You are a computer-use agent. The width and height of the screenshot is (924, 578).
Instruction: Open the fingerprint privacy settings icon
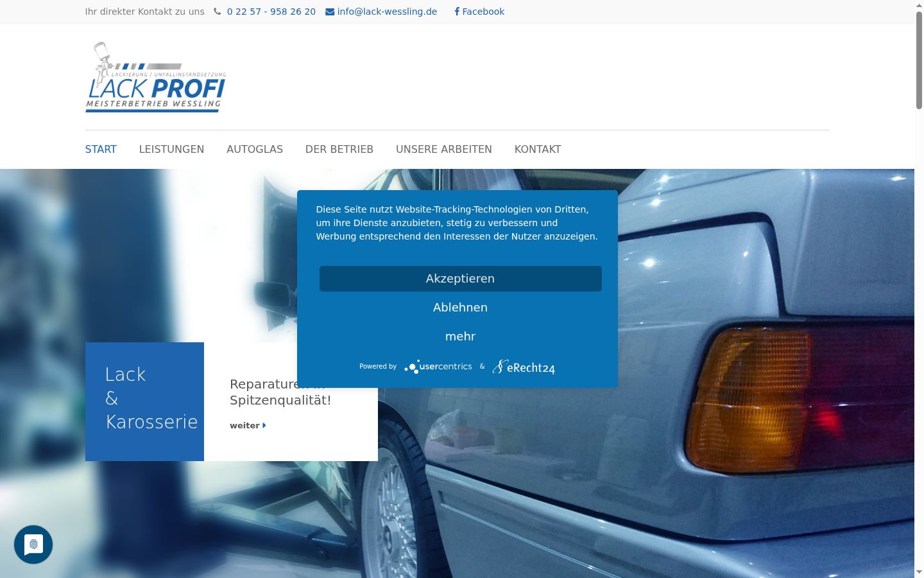point(33,545)
